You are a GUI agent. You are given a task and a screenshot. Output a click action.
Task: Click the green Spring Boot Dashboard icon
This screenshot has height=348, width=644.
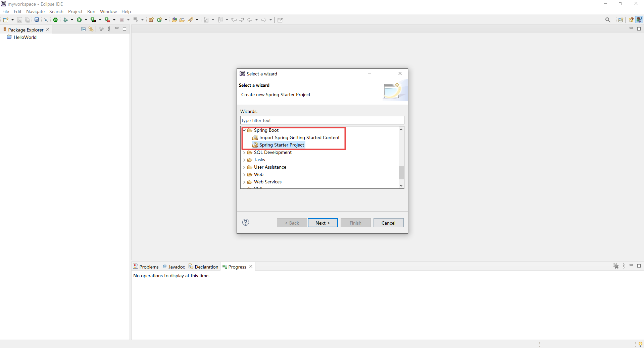click(x=55, y=20)
